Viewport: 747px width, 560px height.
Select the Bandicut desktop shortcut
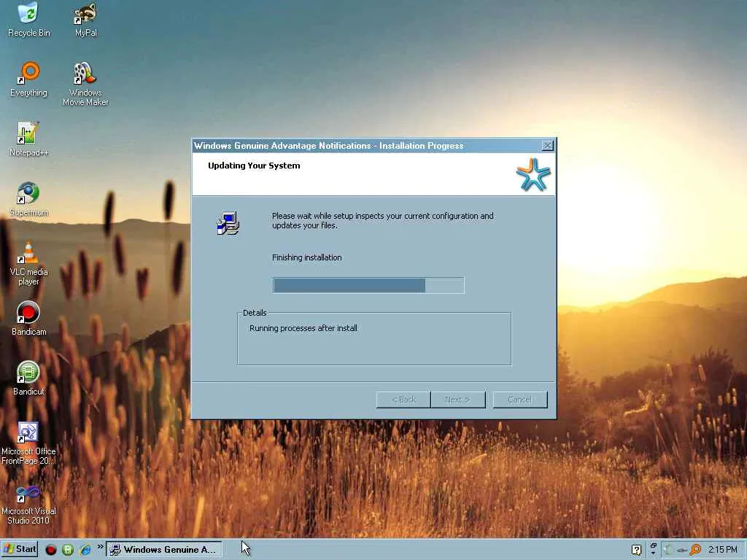point(28,378)
